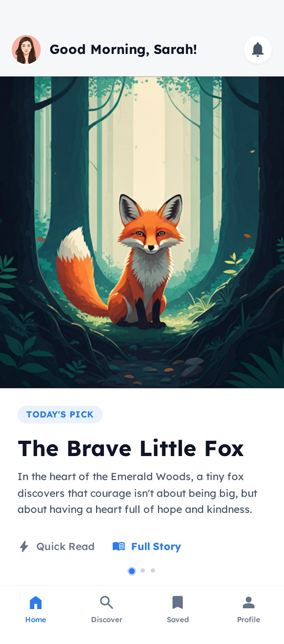Open the Profile tab label
The height and width of the screenshot is (644, 284).
pos(249,619)
